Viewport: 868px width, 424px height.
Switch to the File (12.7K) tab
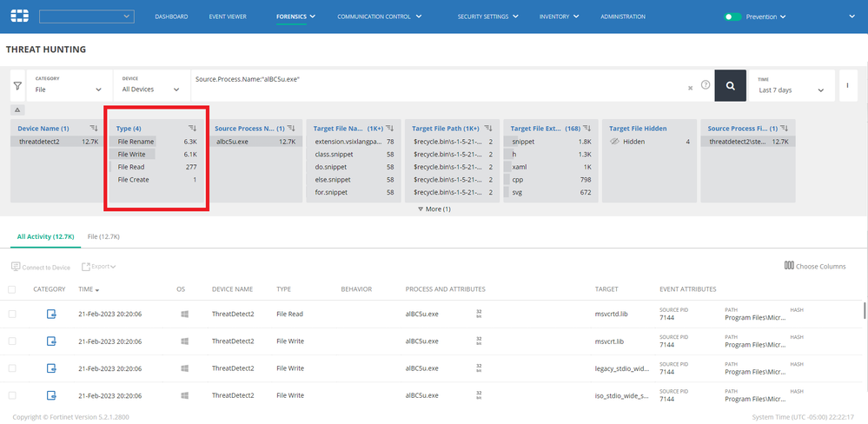coord(103,236)
